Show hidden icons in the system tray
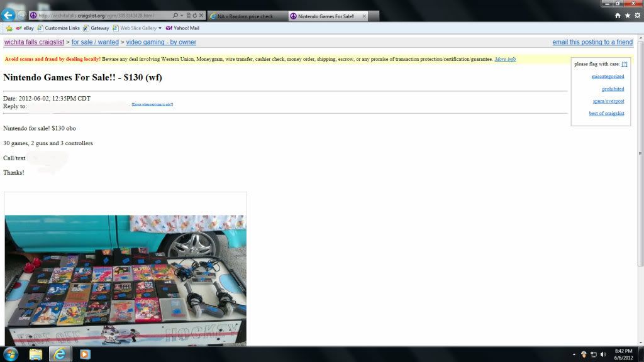 tap(574, 354)
